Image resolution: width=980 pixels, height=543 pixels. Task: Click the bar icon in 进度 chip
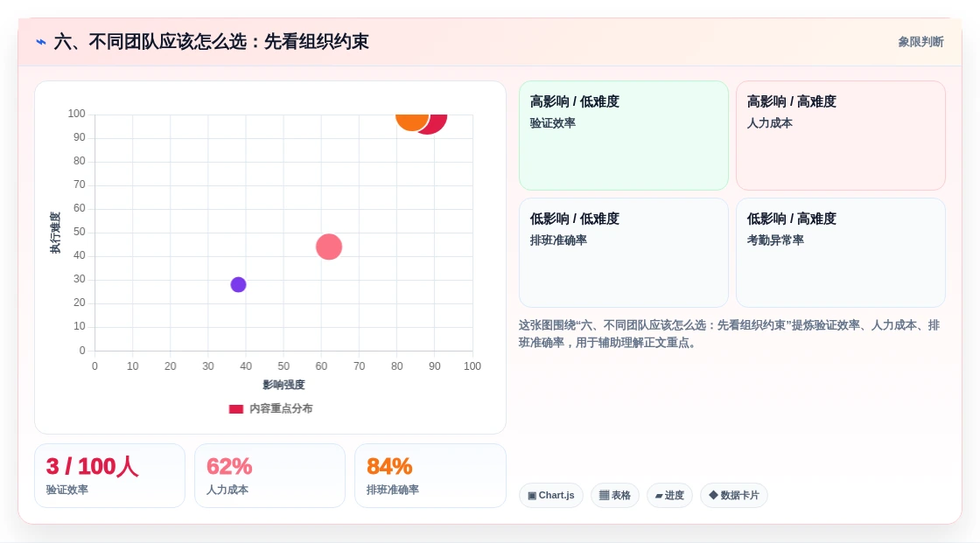click(659, 496)
